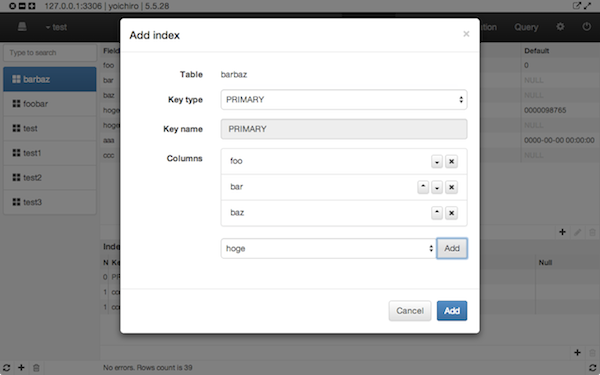The image size is (600, 375).
Task: Click the barbaz table name value
Action: (234, 75)
